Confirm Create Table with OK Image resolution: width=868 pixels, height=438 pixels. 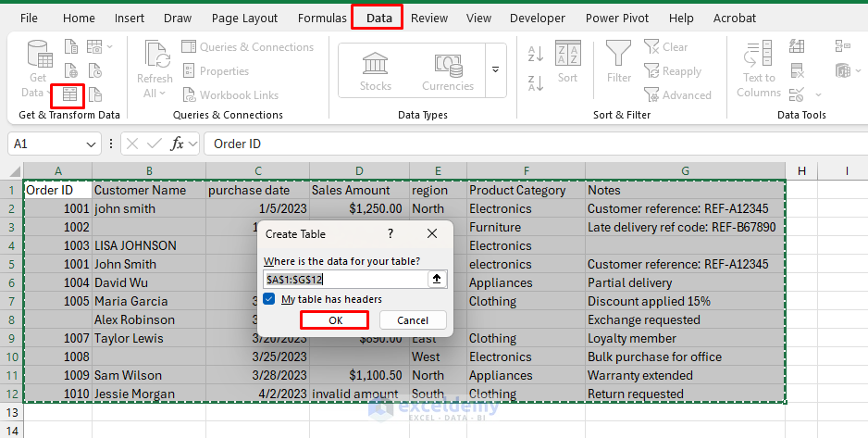(335, 320)
